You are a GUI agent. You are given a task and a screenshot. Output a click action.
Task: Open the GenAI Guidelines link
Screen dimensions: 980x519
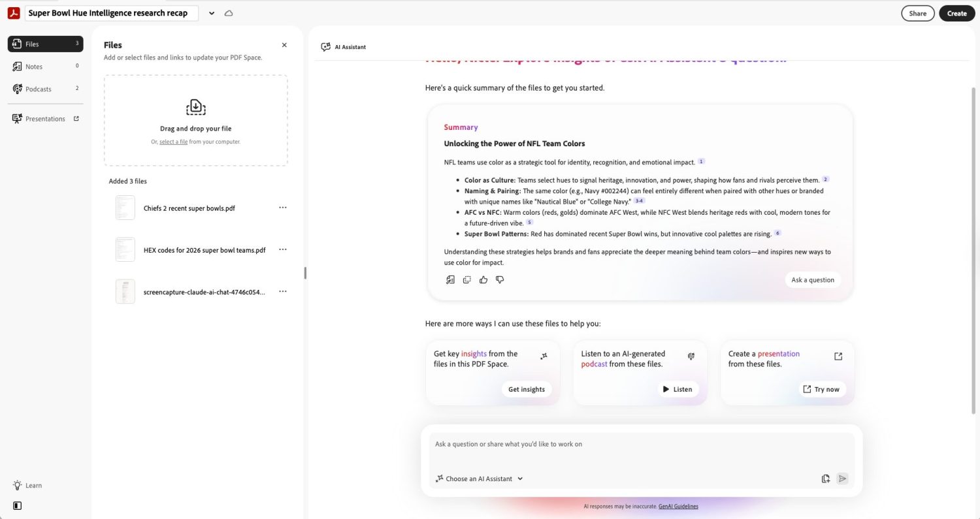click(678, 506)
